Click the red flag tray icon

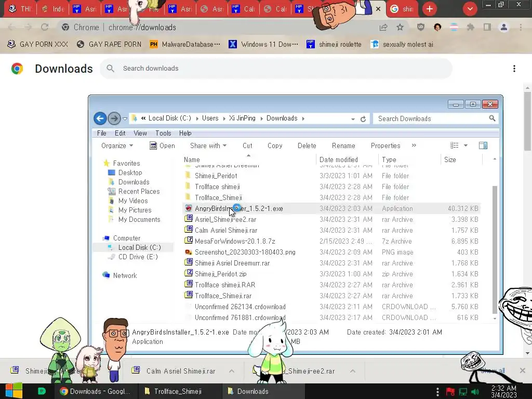coord(450,392)
